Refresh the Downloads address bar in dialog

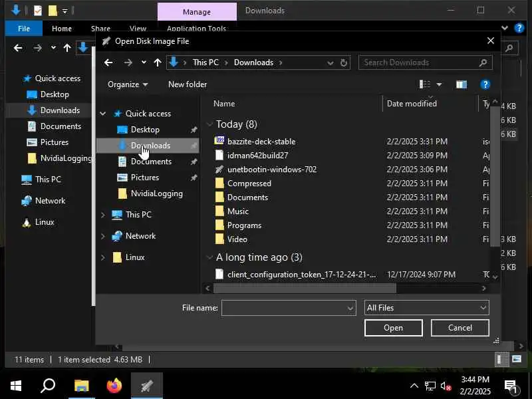[344, 63]
